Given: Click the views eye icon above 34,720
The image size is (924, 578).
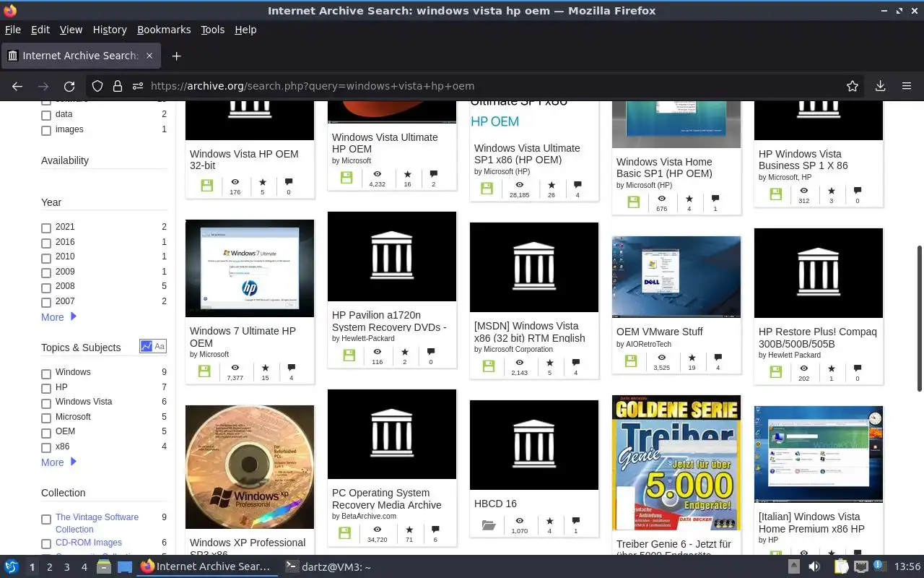Looking at the screenshot, I should (377, 530).
